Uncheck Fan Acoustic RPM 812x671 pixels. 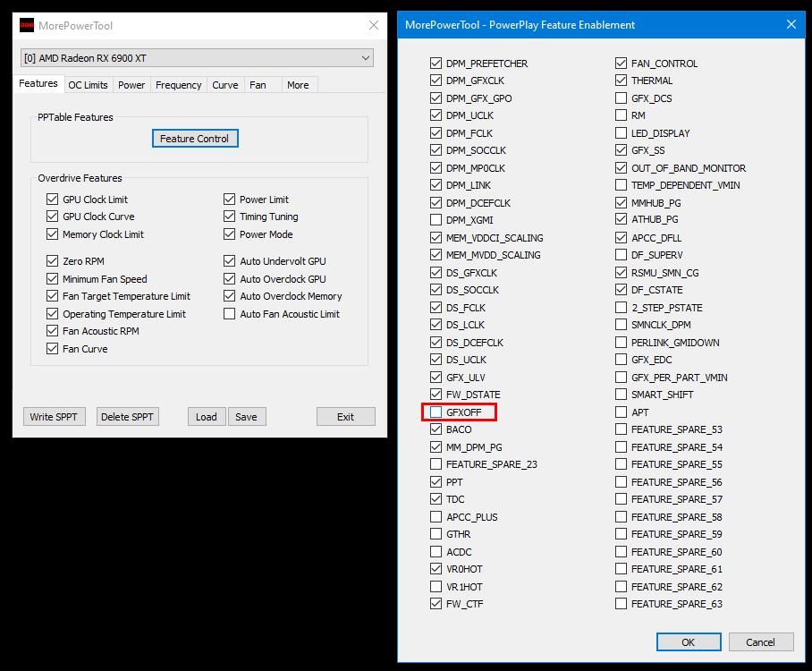click(x=52, y=330)
